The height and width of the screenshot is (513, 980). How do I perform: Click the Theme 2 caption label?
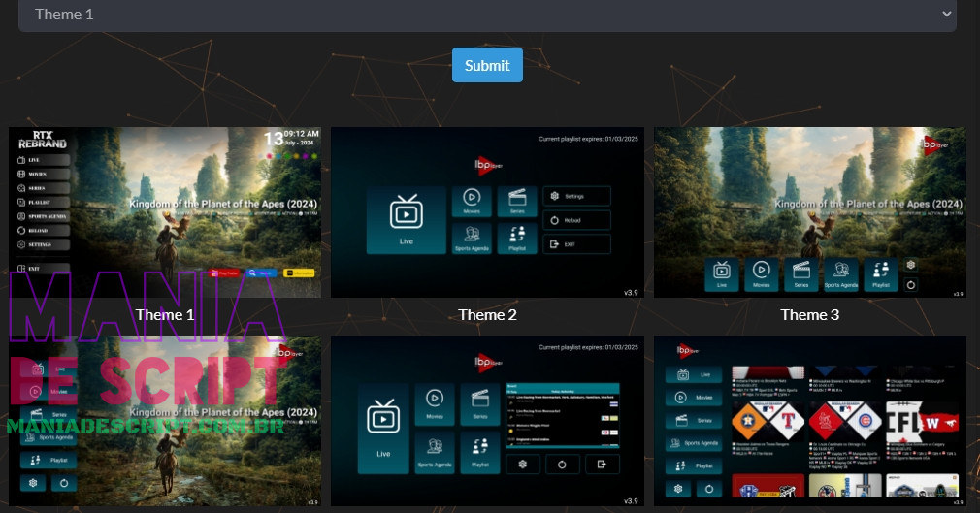tap(487, 314)
